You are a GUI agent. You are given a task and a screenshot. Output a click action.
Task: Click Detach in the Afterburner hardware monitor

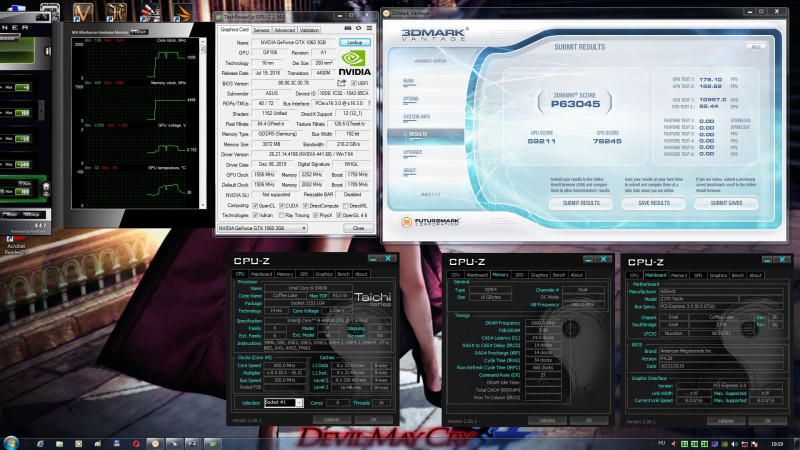tap(139, 32)
